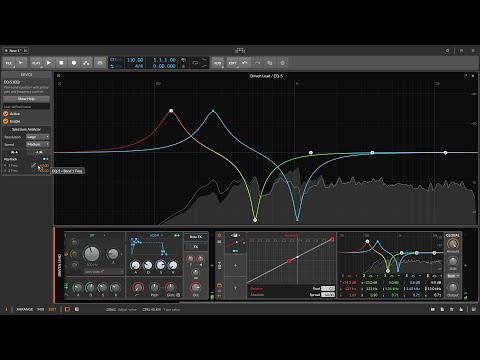Image resolution: width=480 pixels, height=360 pixels.
Task: Click the play-from-start arrow button next to FILE
Action: tap(21, 63)
